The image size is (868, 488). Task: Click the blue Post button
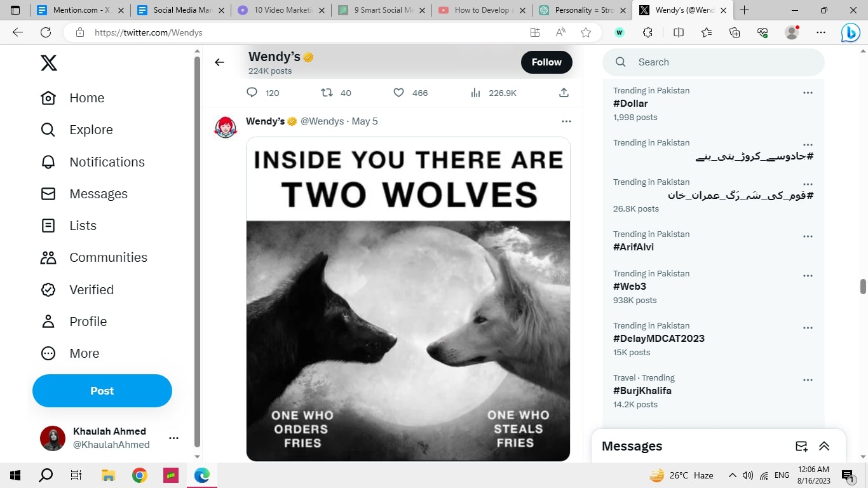(102, 391)
